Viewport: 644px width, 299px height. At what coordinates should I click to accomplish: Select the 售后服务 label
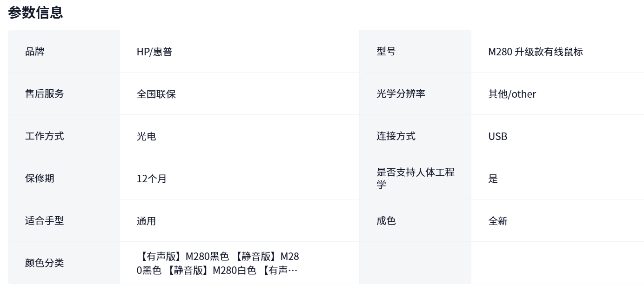(44, 94)
